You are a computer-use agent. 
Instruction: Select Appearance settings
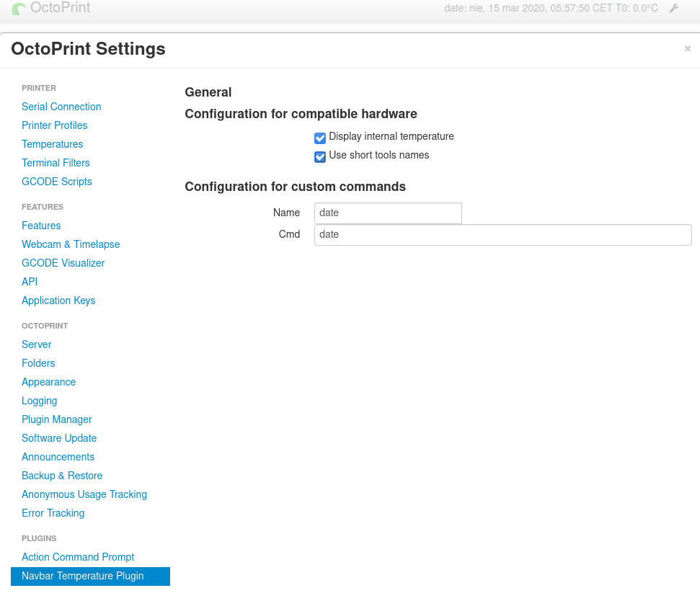coord(48,382)
